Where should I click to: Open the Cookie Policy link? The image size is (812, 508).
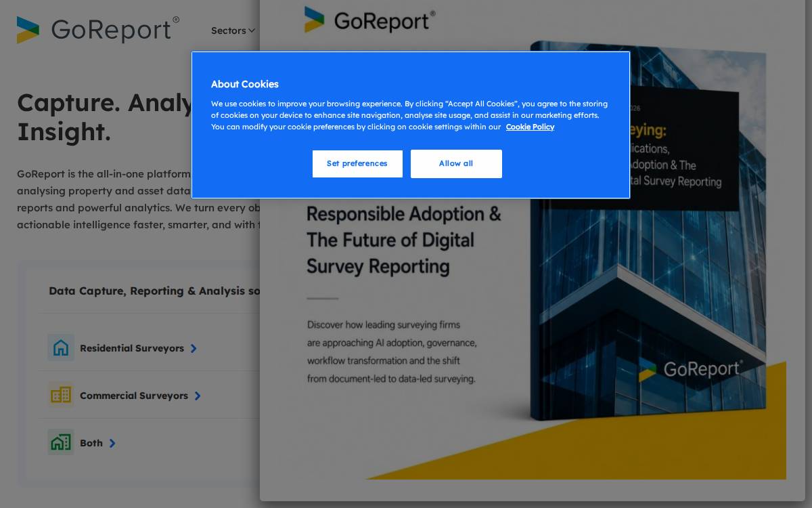(x=530, y=127)
